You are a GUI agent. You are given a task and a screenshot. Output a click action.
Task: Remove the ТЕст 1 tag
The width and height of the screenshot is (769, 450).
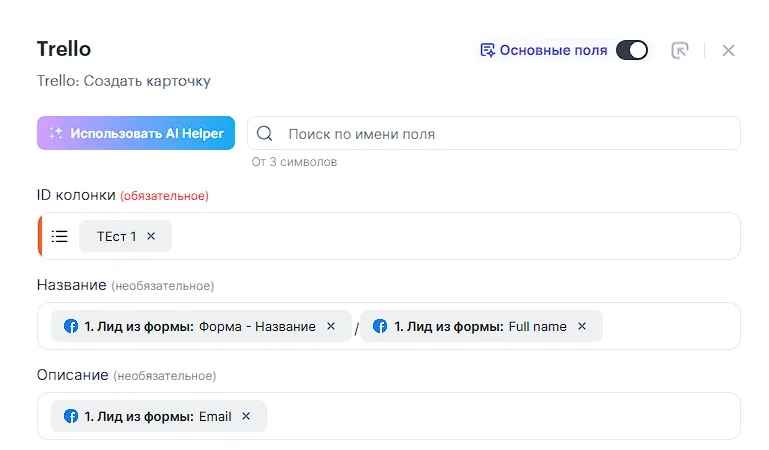pyautogui.click(x=151, y=236)
